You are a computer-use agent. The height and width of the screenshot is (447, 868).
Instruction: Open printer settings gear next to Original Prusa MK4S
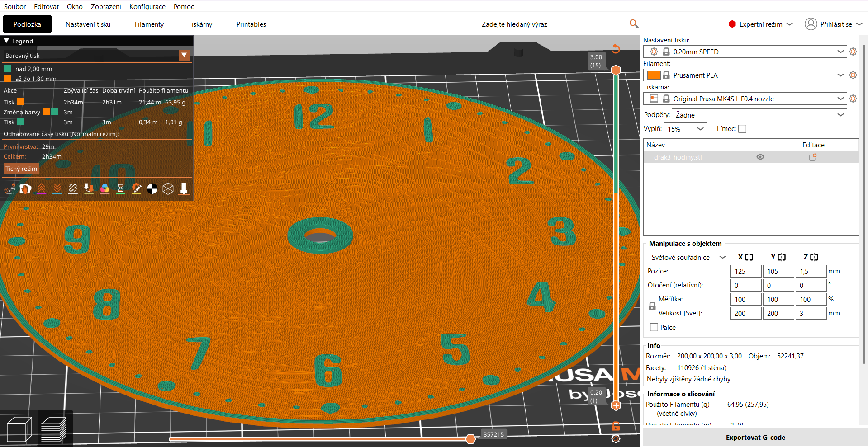click(853, 99)
